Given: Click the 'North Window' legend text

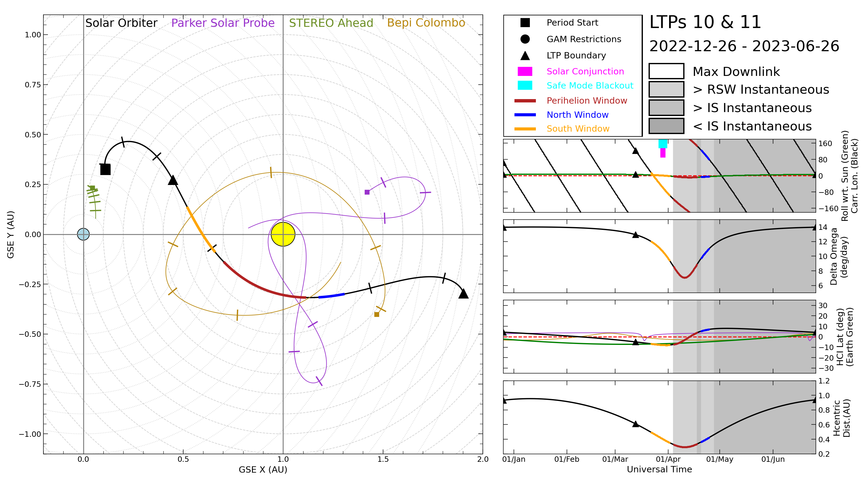Looking at the screenshot, I should pos(577,115).
